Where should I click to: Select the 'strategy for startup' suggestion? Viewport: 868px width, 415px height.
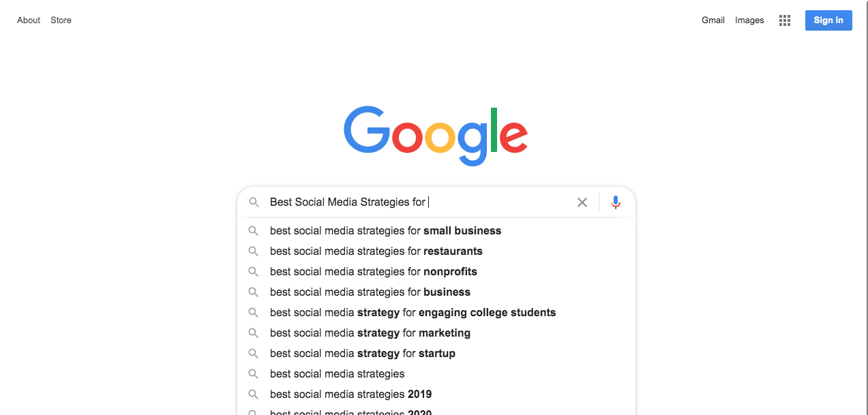click(x=362, y=354)
